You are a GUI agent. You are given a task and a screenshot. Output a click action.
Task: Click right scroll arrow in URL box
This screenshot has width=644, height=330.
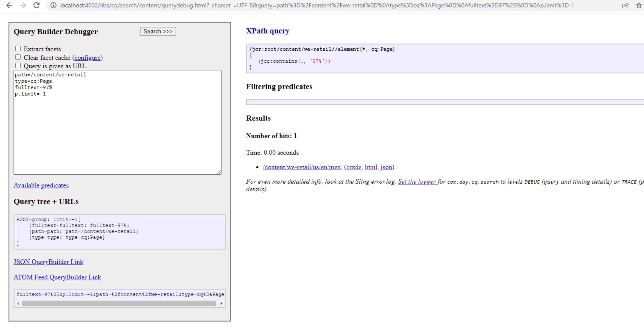221,303
